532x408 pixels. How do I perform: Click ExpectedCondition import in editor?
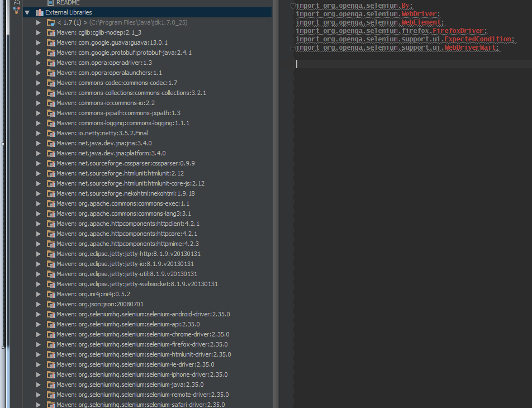pyautogui.click(x=406, y=39)
